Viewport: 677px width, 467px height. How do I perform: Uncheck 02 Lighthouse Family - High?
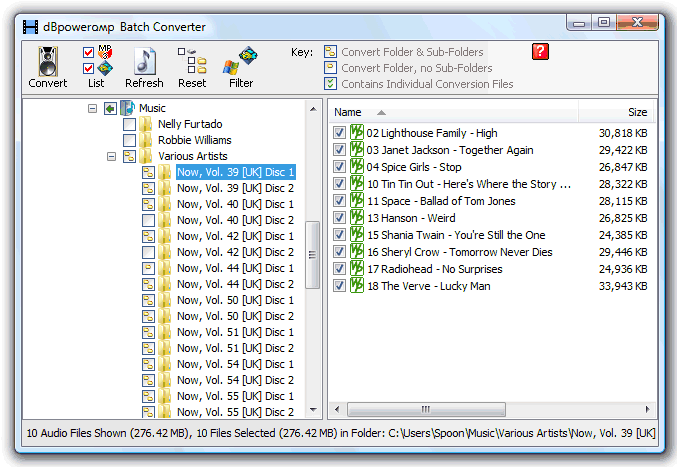pyautogui.click(x=340, y=133)
